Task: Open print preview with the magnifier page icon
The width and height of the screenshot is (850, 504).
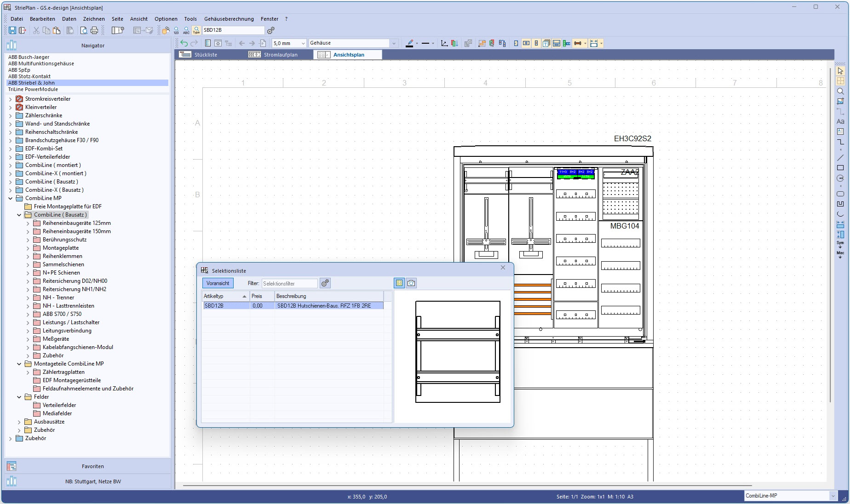Action: pyautogui.click(x=84, y=30)
